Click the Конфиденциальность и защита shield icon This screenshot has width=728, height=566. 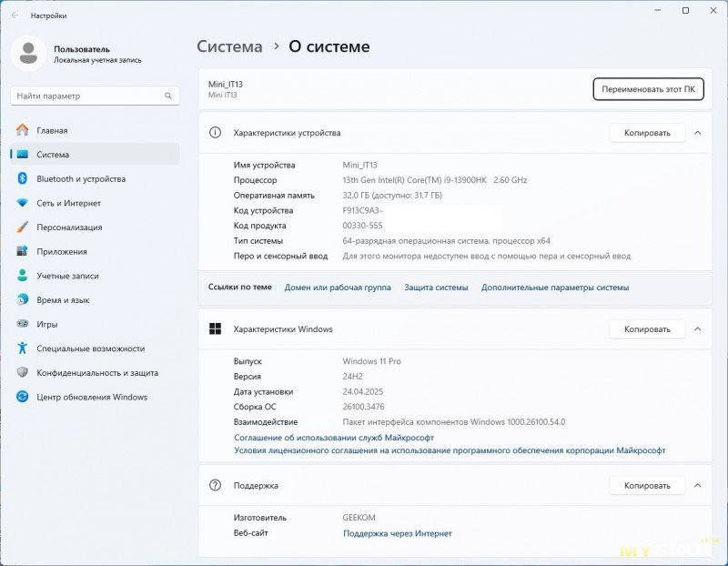[22, 372]
